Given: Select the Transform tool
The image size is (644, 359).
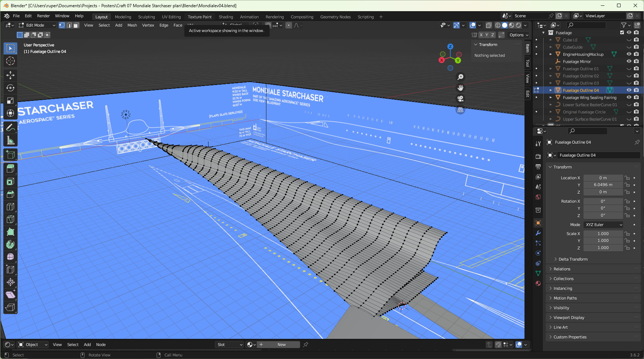Looking at the screenshot, I should (x=10, y=113).
